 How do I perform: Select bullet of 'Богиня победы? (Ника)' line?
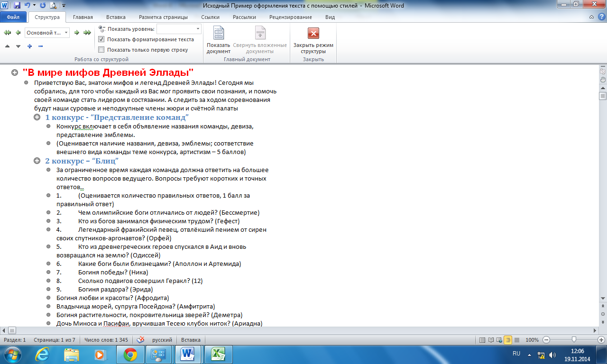48,272
